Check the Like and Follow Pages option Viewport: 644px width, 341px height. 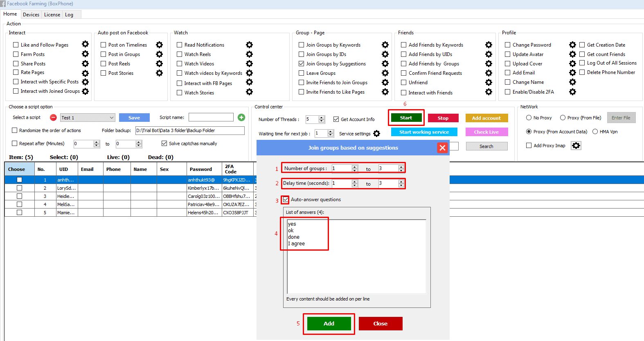[16, 45]
